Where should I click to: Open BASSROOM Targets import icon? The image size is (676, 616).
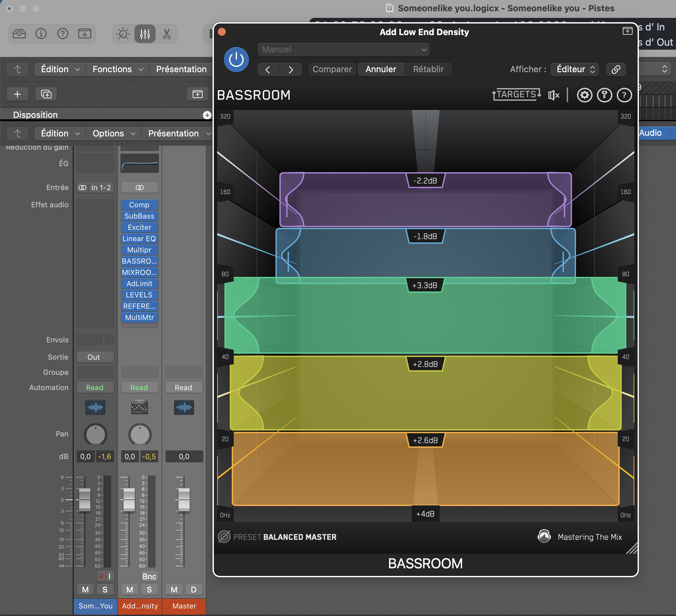(x=516, y=95)
